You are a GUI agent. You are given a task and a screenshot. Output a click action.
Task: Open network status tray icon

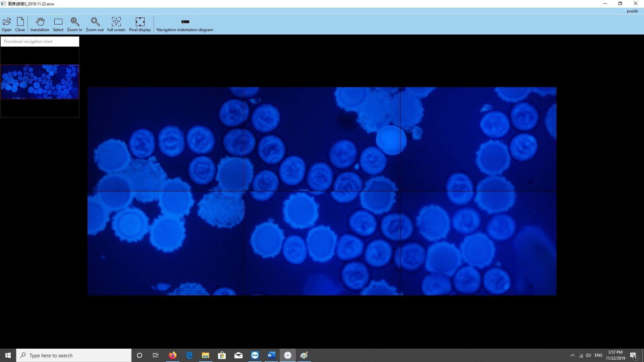(x=581, y=355)
